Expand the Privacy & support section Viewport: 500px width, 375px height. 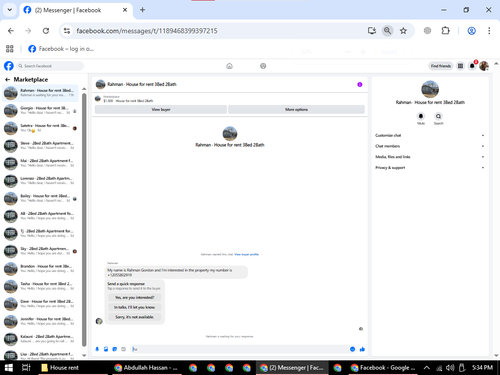point(430,168)
